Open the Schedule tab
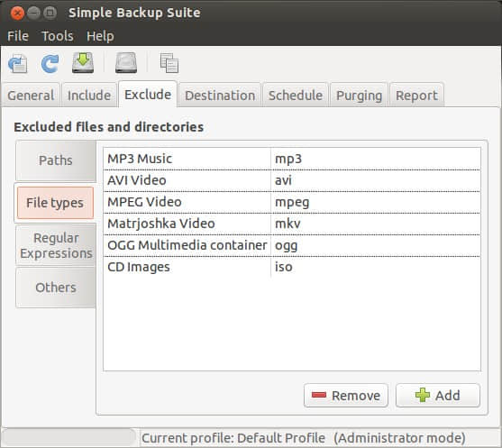 click(296, 96)
